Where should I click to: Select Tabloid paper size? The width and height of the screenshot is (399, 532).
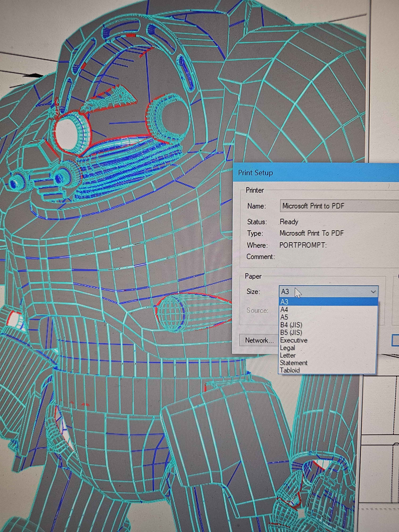point(290,370)
